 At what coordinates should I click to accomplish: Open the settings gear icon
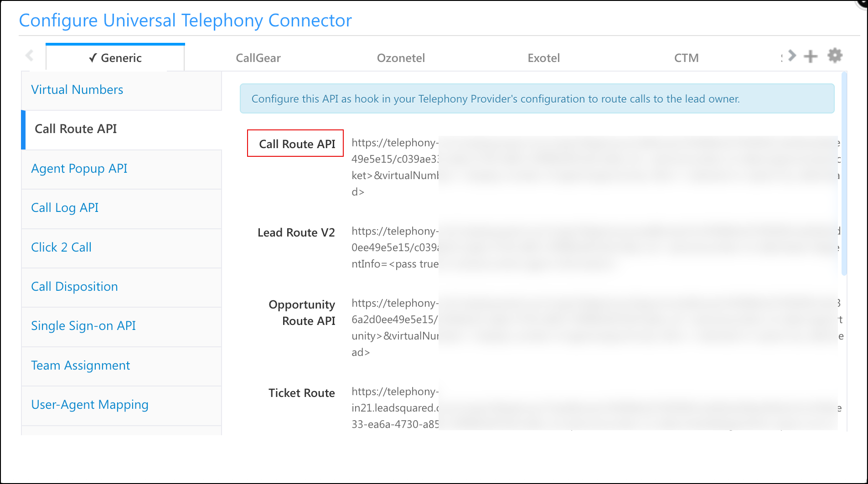point(835,55)
